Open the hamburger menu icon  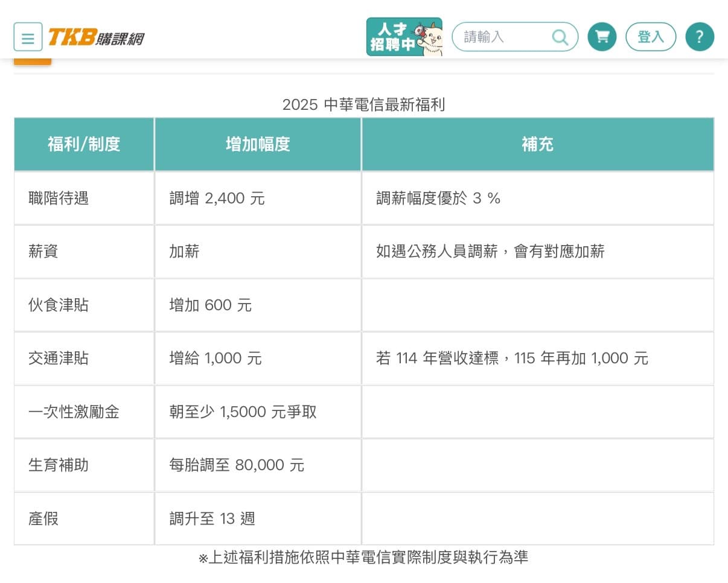click(28, 37)
